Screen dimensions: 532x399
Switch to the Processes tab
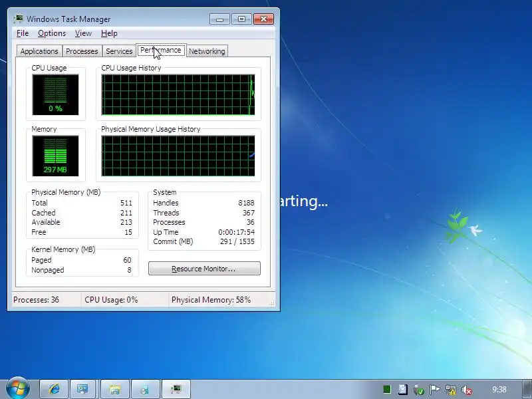click(82, 51)
